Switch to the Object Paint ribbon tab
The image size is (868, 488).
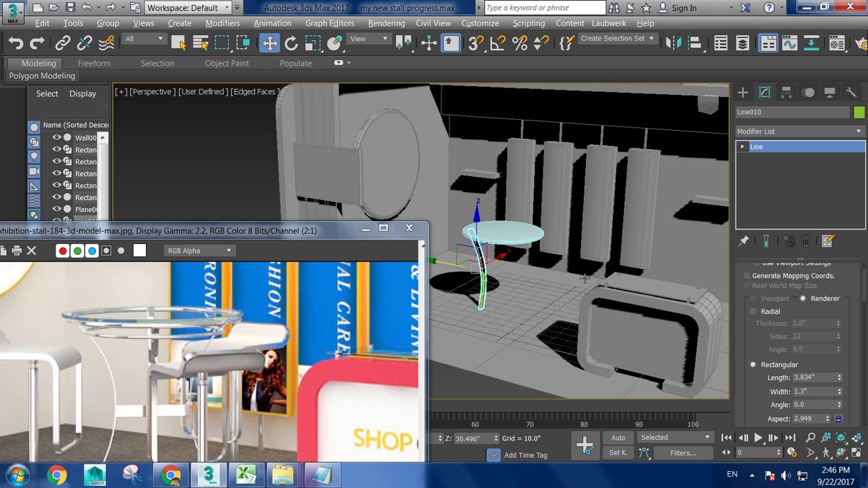(x=227, y=63)
